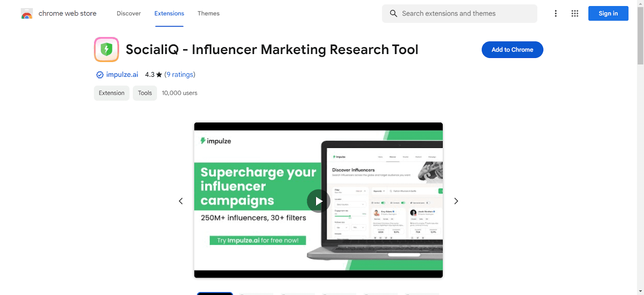Click the chrome web store title
Viewport: 644px width, 295px height.
tap(68, 13)
